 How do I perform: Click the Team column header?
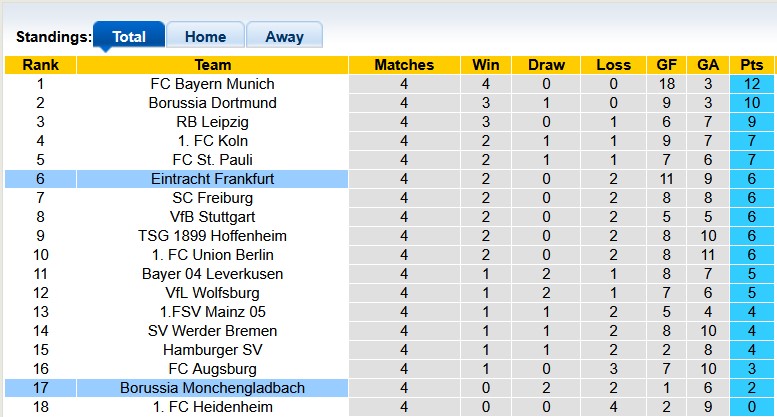pyautogui.click(x=212, y=65)
